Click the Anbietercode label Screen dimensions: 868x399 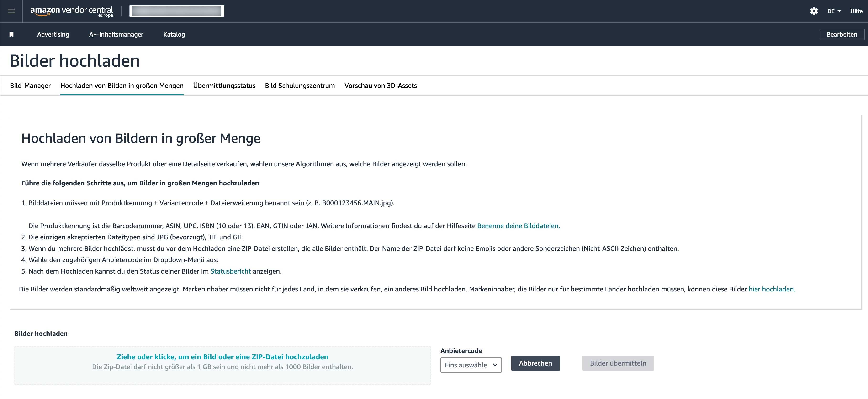(461, 351)
